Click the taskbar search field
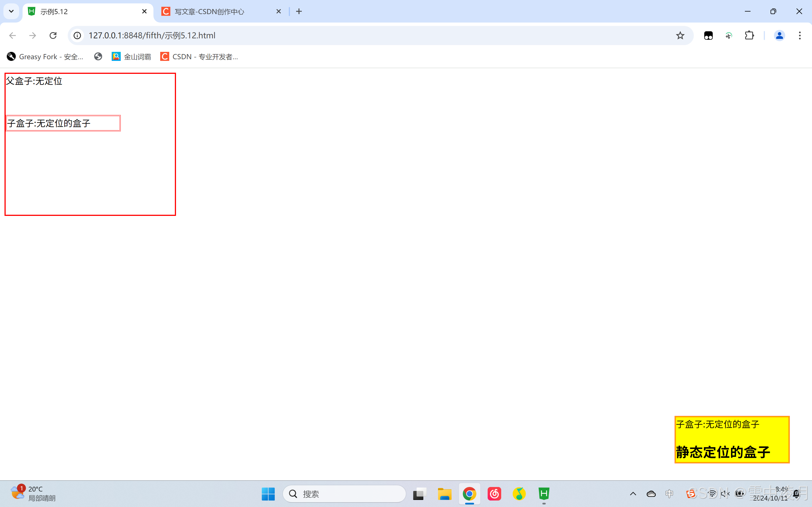Viewport: 812px width, 507px height. click(x=344, y=493)
